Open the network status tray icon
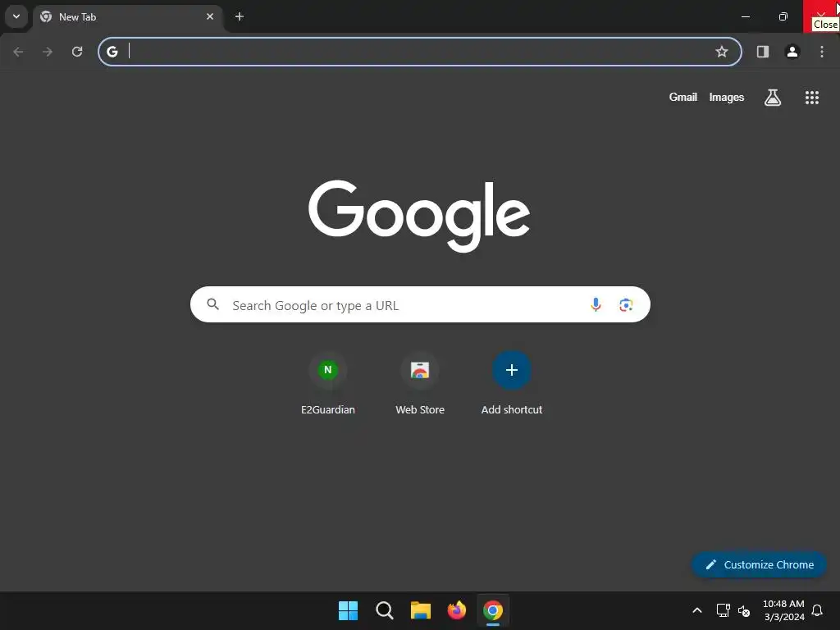 coord(724,610)
